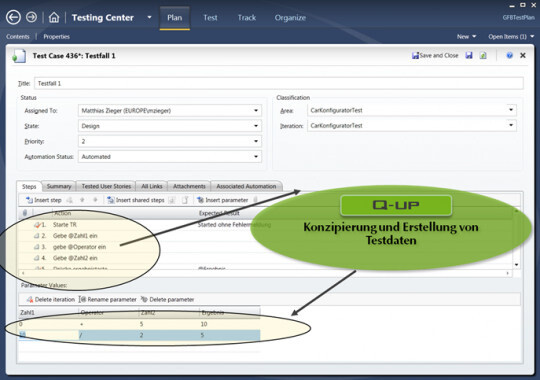The width and height of the screenshot is (540, 380).
Task: Select the Gebe @Zahl1 ein step text
Action: [x=75, y=236]
